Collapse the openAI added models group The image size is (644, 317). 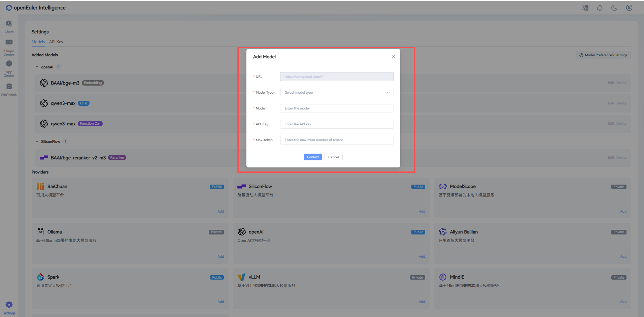pos(37,67)
